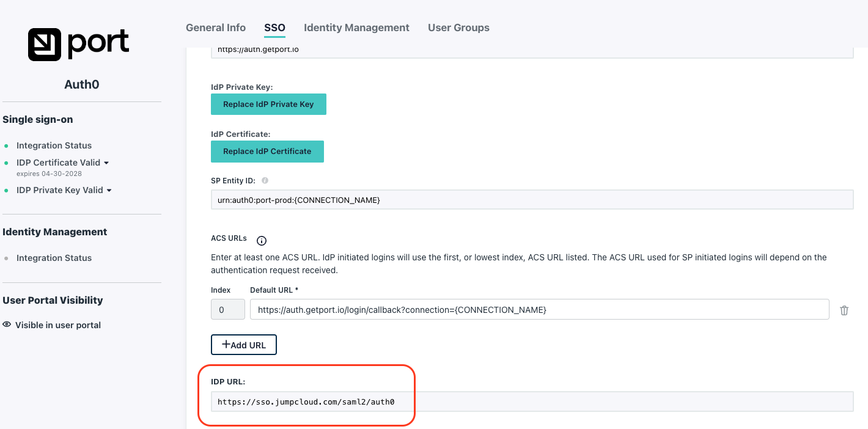This screenshot has height=429, width=868.
Task: Click the User Portal Visibility heading
Action: pos(53,300)
